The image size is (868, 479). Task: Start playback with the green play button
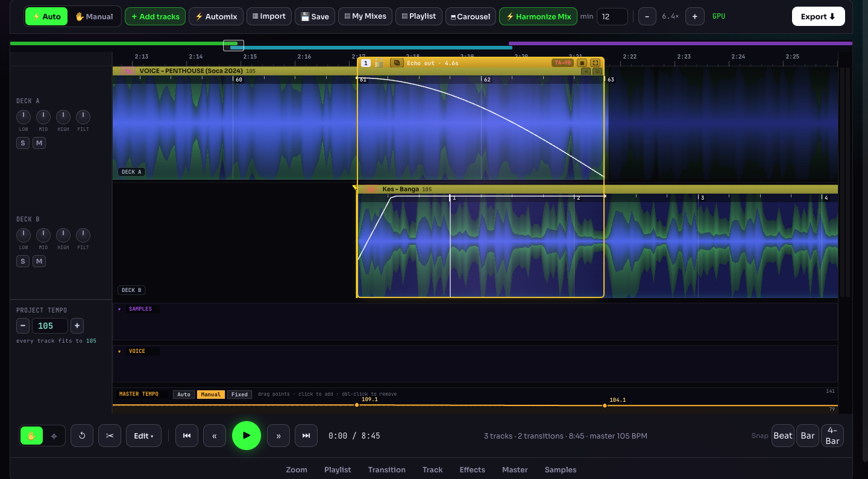point(247,436)
